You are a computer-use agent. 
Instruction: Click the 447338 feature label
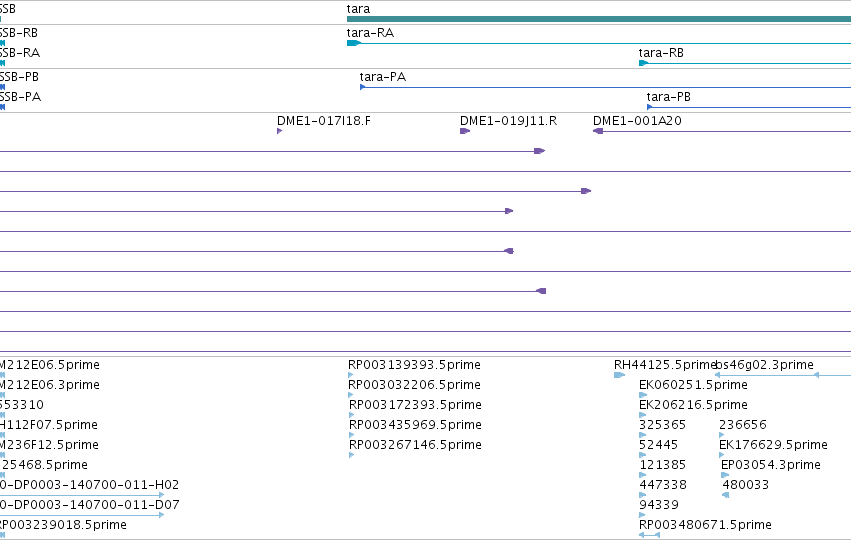click(663, 485)
